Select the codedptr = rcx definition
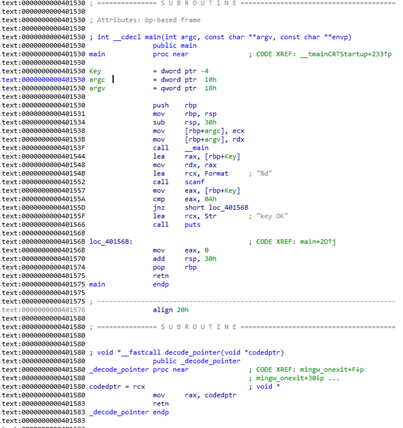This screenshot has height=428, width=403. (117, 387)
